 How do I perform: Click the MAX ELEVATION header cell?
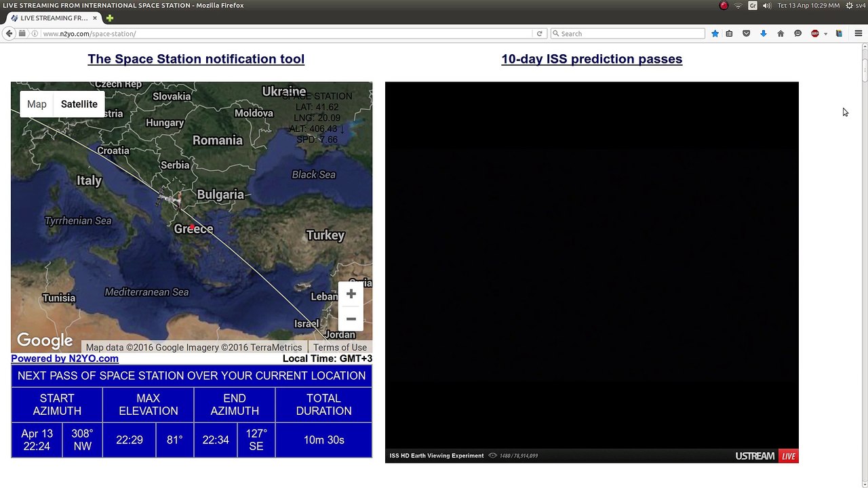coord(149,405)
